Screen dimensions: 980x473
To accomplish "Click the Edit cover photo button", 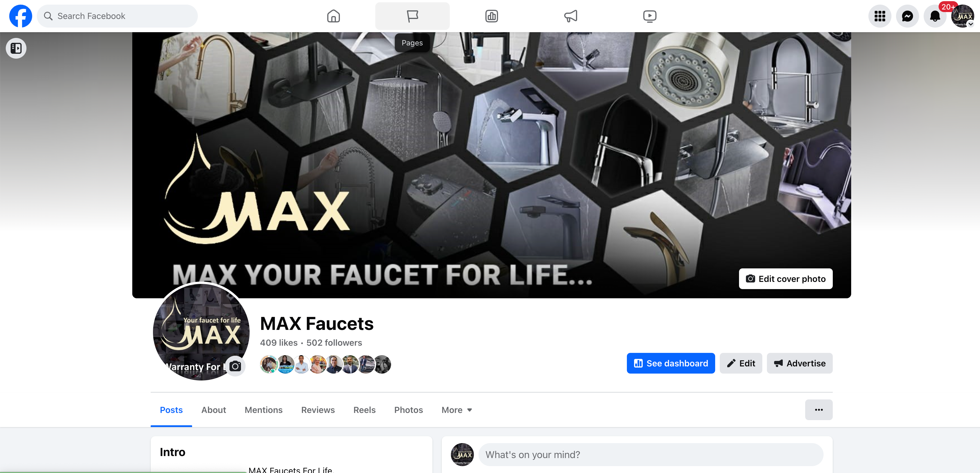I will [786, 279].
